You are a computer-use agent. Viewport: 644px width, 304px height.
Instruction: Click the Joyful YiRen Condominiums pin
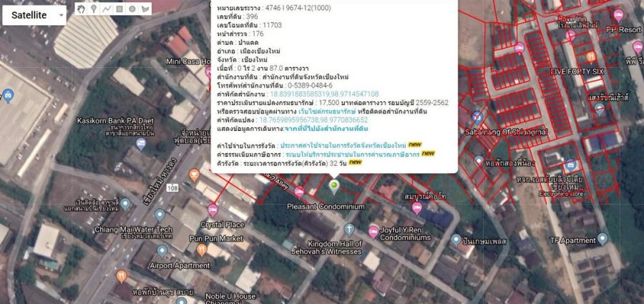pos(374,231)
